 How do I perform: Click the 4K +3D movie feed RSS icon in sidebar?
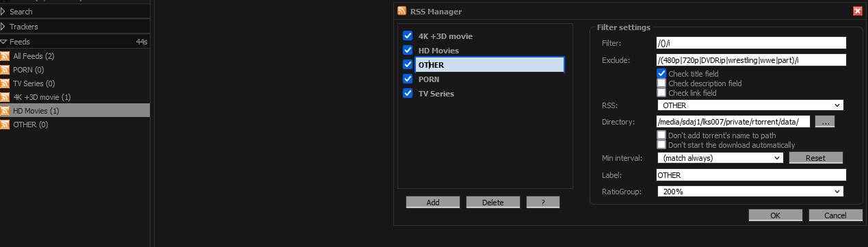tap(5, 97)
